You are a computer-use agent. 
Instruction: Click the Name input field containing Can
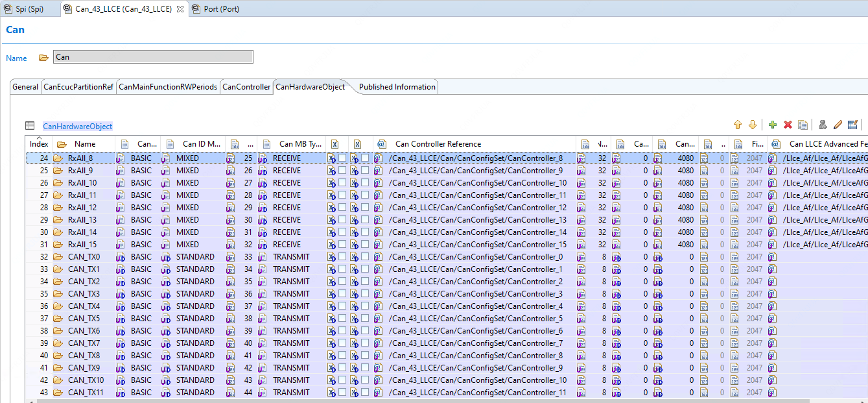tap(153, 57)
